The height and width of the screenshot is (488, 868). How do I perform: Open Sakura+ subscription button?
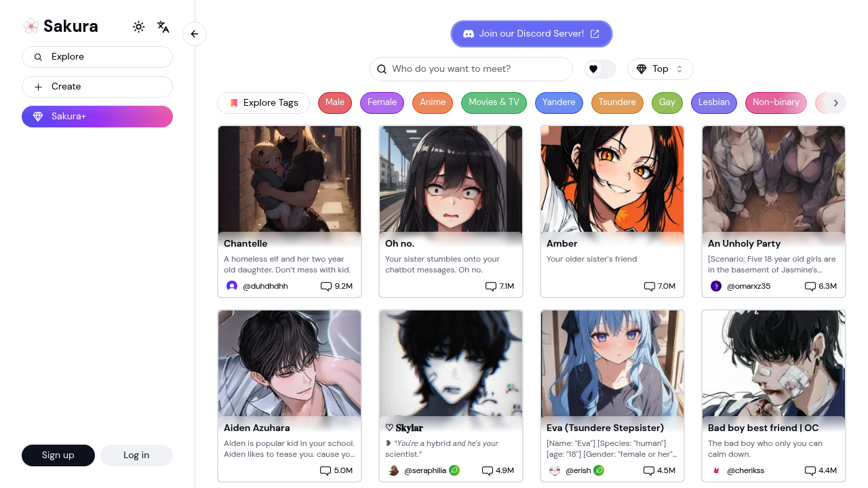pos(97,117)
